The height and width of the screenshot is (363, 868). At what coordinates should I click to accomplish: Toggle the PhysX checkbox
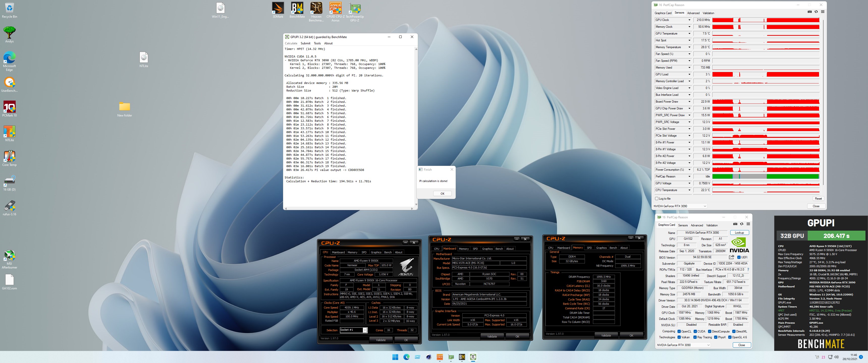point(715,337)
